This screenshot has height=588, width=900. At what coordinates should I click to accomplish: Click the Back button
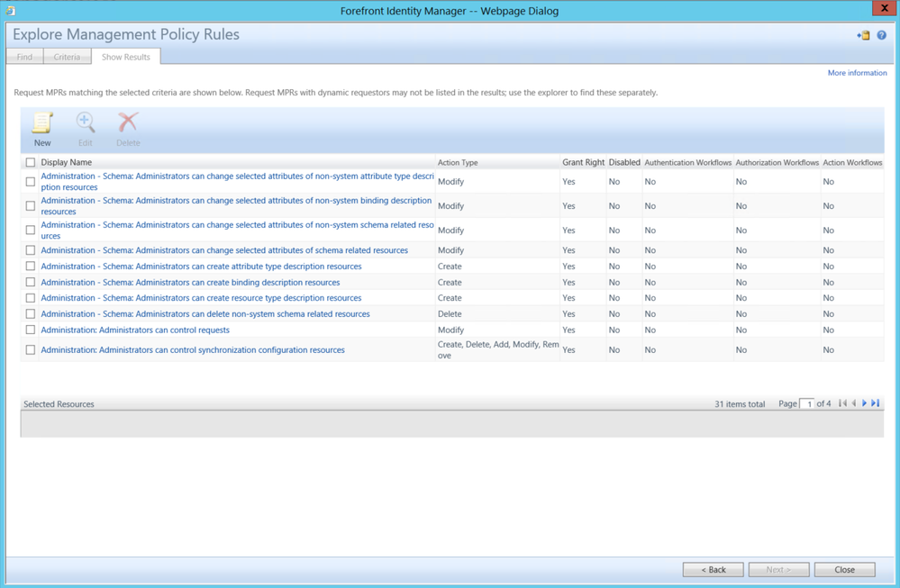click(713, 570)
